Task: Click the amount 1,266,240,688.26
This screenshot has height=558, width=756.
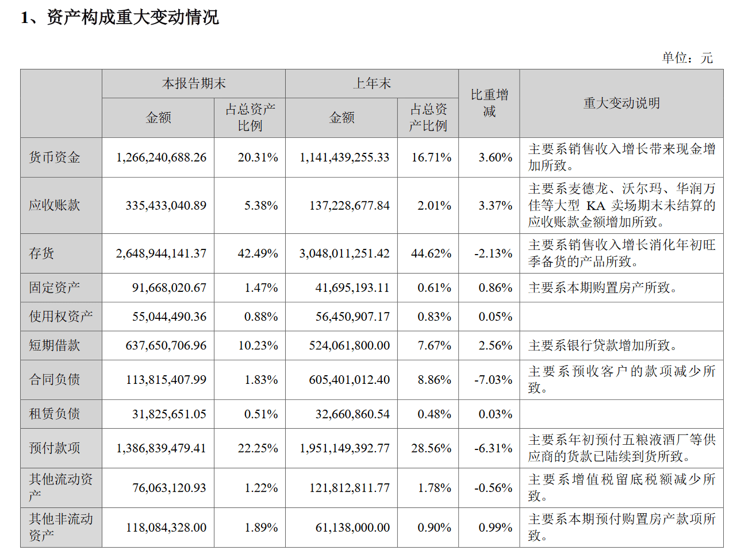Action: tap(161, 157)
